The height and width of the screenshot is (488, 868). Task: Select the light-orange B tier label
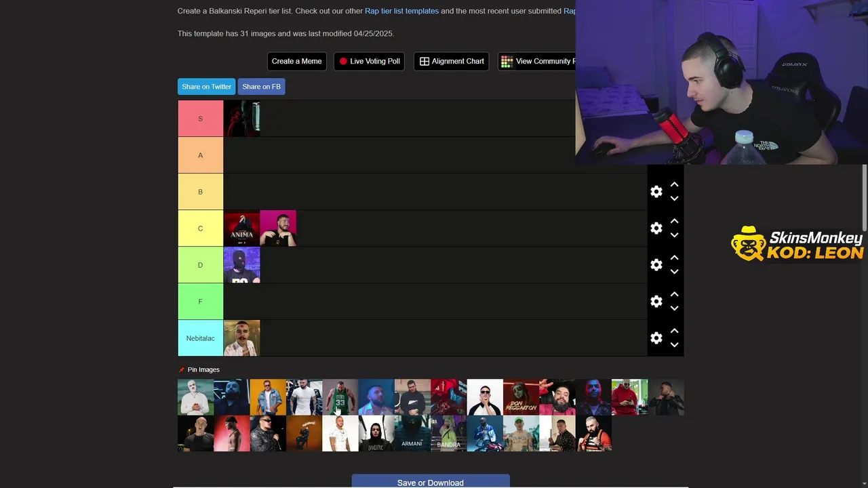(x=200, y=192)
